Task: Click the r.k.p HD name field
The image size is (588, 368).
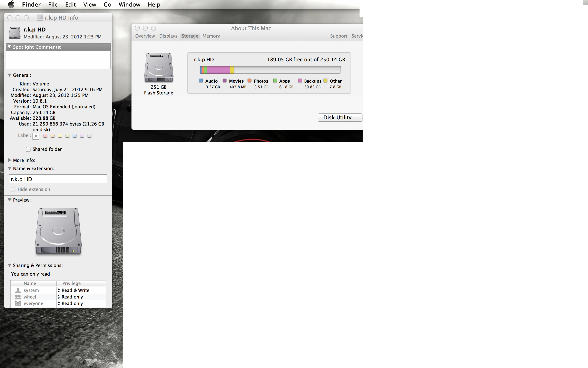Action: pos(58,179)
